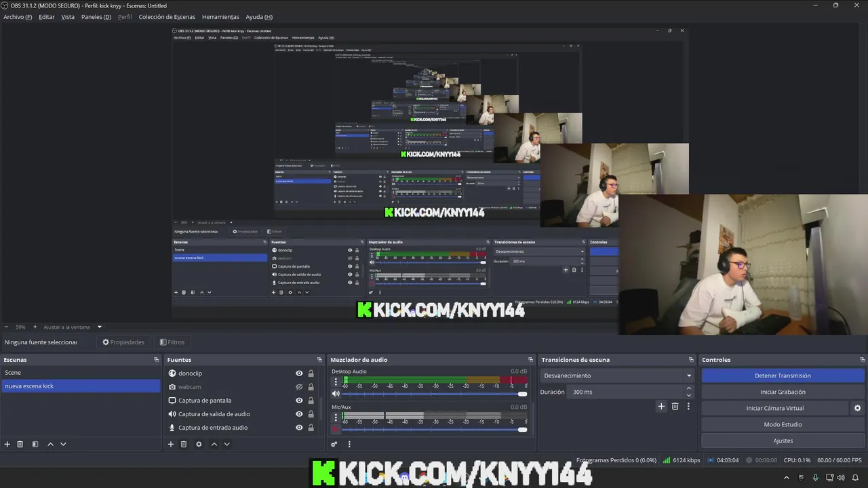Open the Archivo menu
The width and height of the screenshot is (868, 488).
click(x=18, y=17)
